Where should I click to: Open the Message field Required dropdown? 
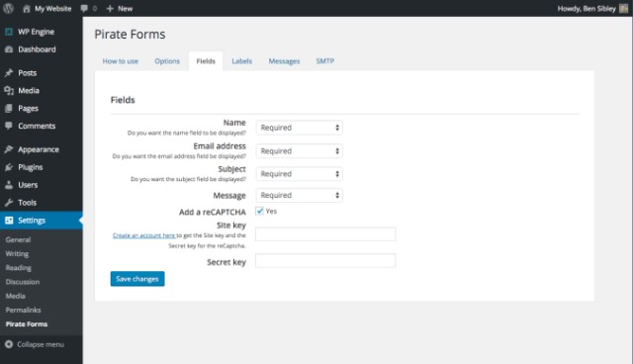point(299,195)
